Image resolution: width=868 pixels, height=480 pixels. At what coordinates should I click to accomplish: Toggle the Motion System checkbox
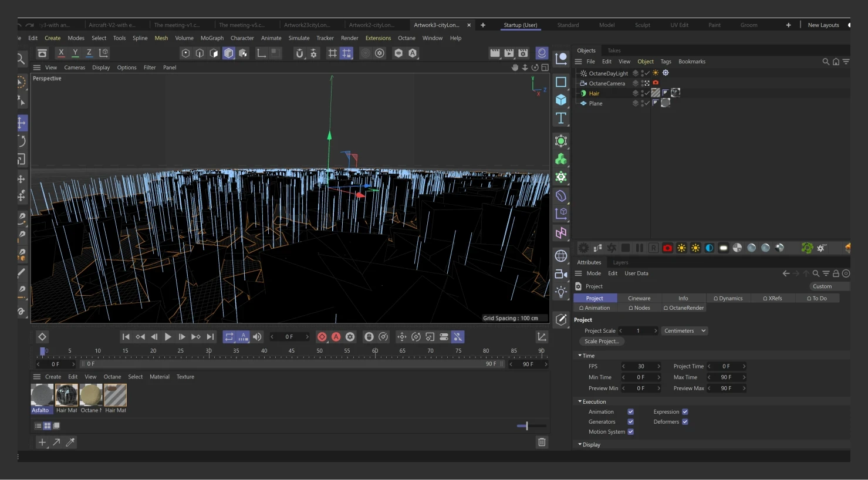pos(630,432)
